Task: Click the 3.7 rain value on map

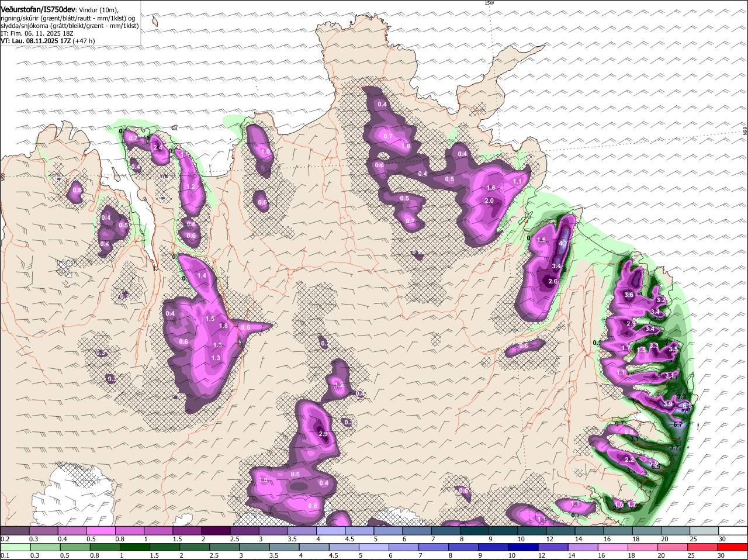Action: [x=674, y=448]
